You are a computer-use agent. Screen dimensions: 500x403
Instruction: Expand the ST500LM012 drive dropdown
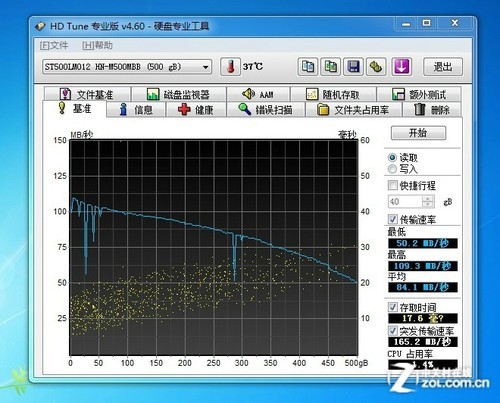(x=127, y=67)
